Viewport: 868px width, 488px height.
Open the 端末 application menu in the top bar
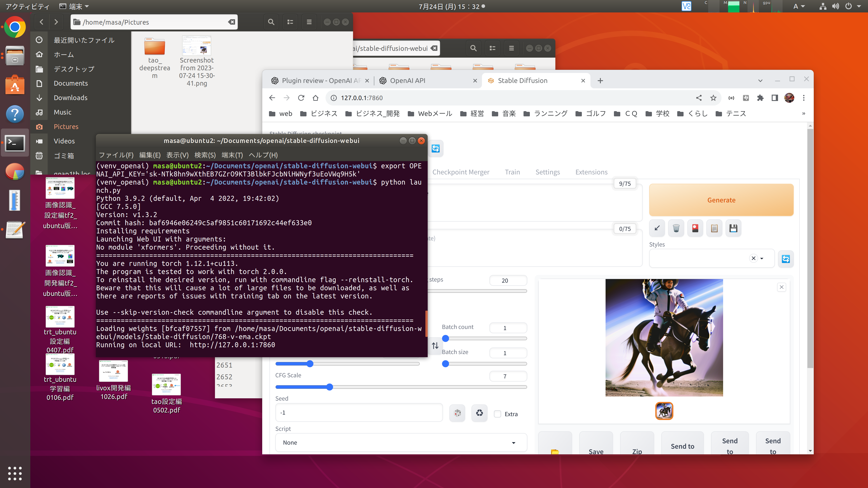74,6
